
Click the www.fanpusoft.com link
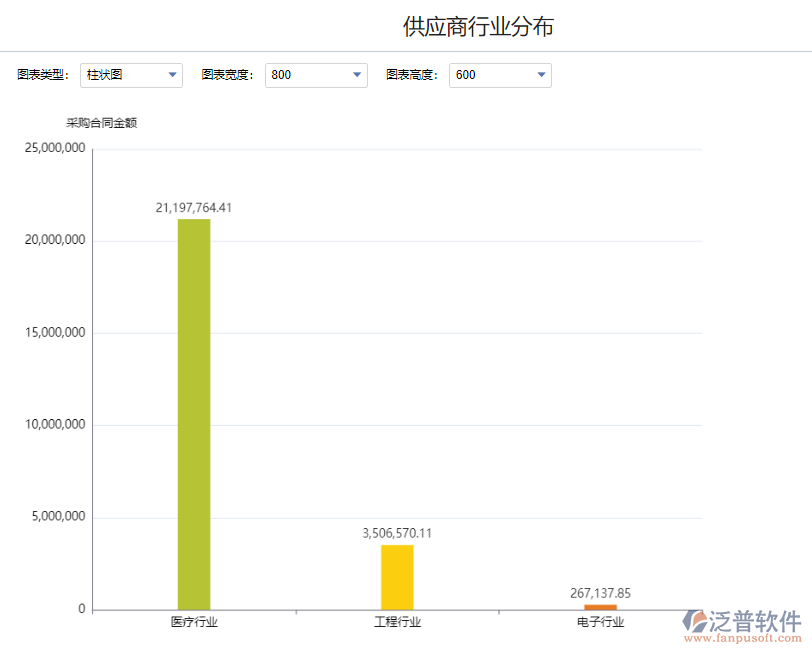click(745, 637)
